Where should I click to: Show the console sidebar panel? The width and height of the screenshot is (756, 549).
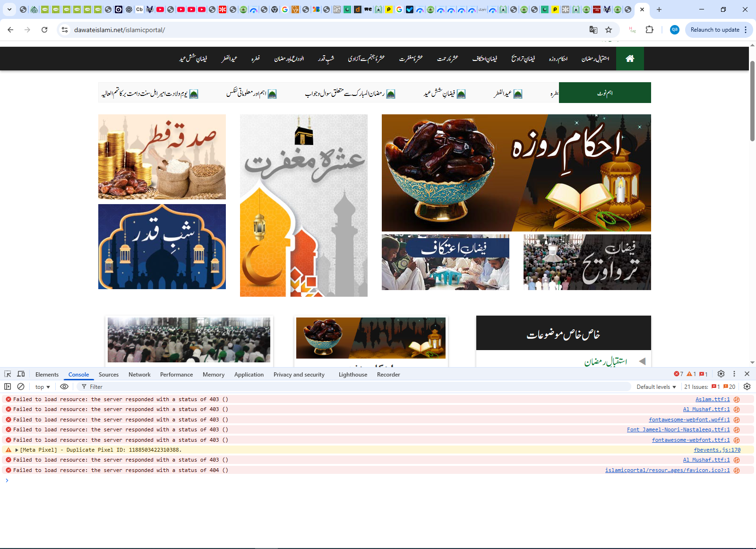(8, 386)
